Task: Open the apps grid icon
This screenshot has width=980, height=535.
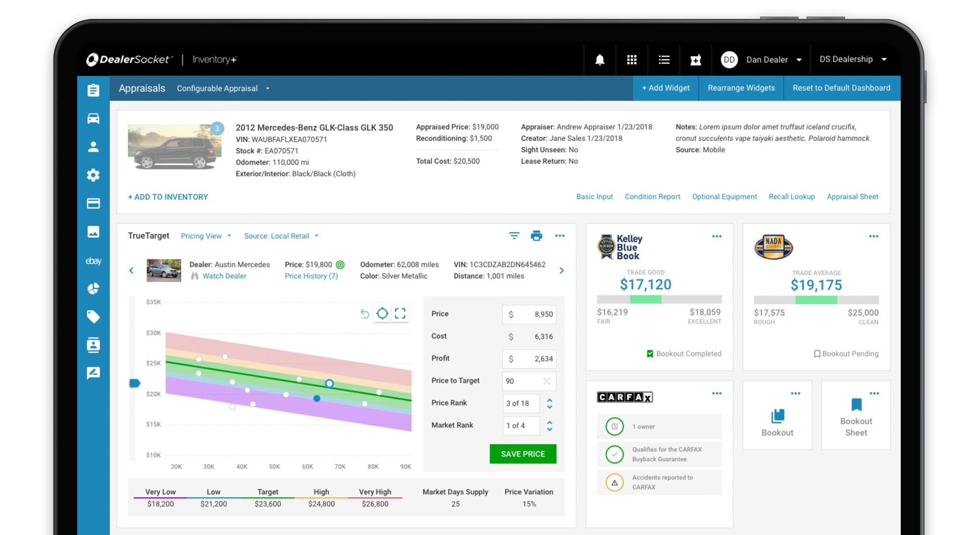Action: [632, 60]
